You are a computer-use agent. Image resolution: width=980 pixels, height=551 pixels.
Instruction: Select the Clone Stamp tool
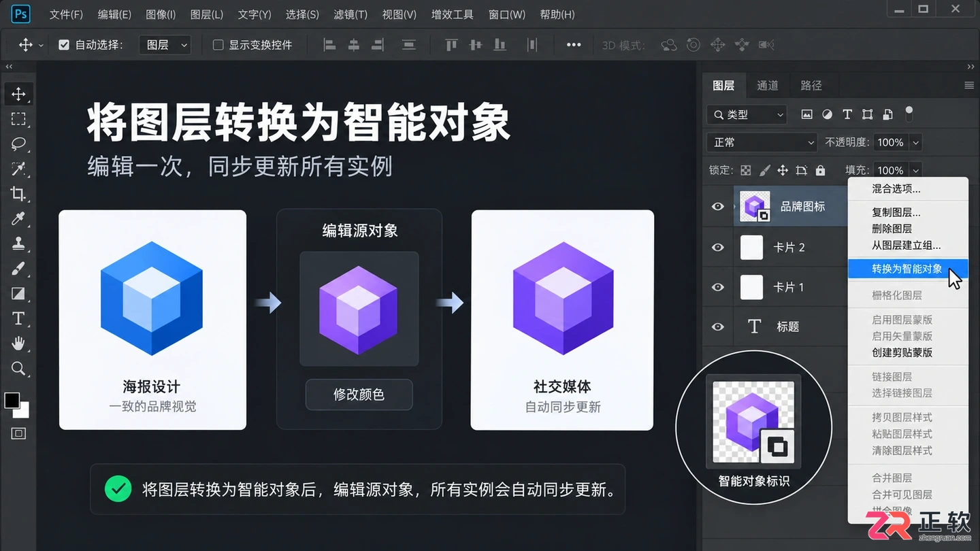point(18,244)
